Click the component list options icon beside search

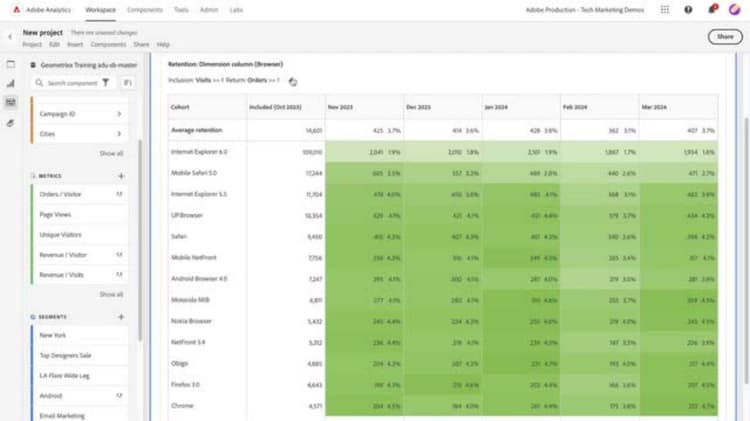tap(127, 83)
